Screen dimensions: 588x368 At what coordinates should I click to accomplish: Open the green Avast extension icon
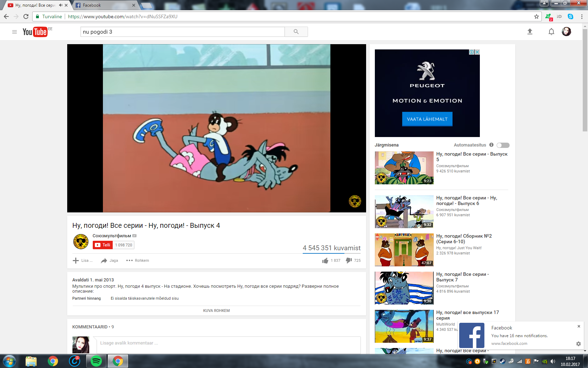pos(548,16)
